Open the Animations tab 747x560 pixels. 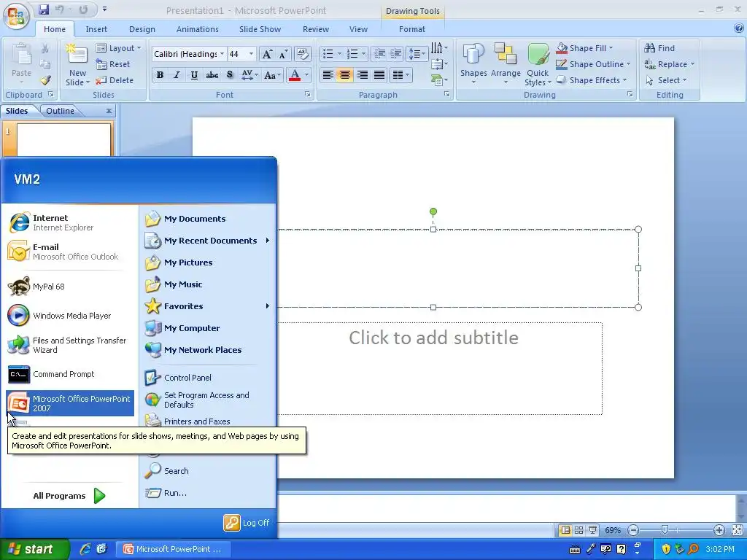click(x=197, y=29)
